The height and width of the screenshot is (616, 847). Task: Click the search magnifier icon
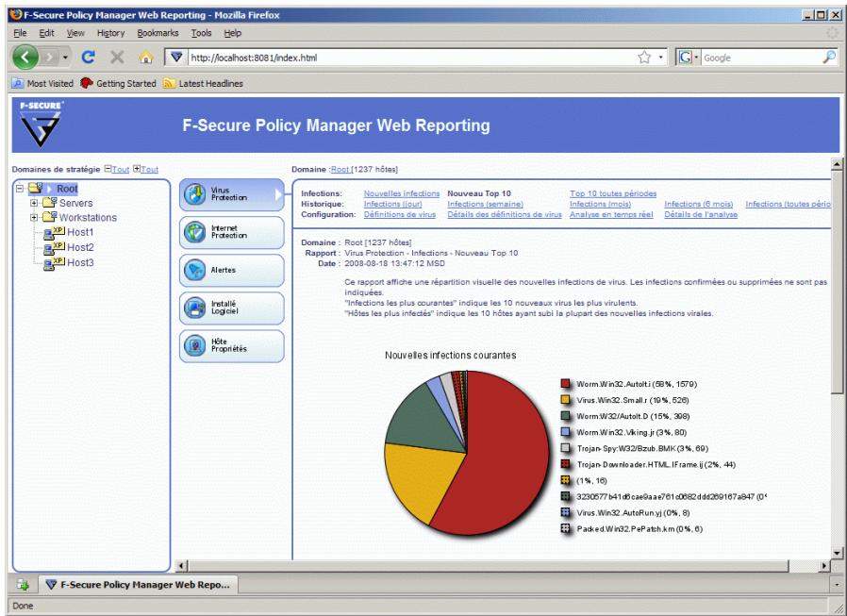point(829,58)
